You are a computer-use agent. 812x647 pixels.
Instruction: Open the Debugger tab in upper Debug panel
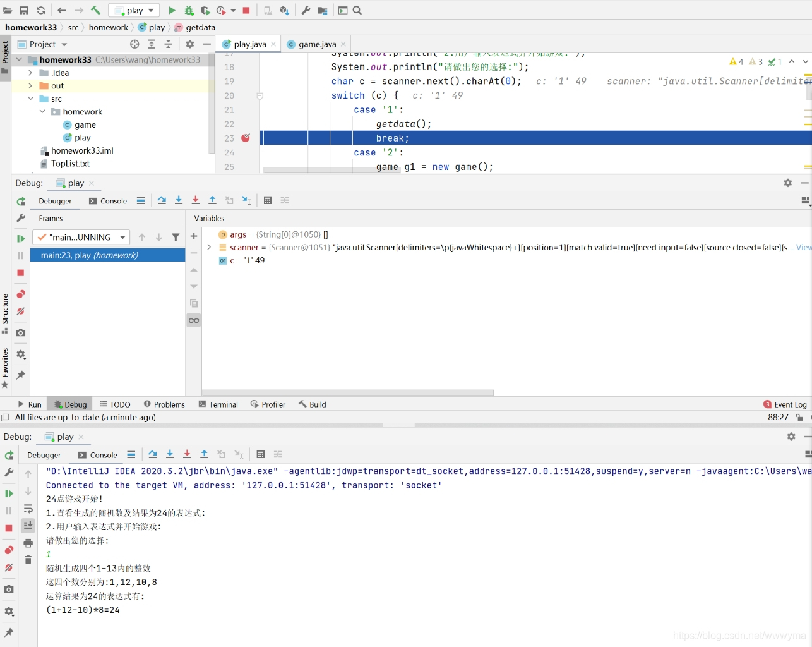[x=55, y=201]
